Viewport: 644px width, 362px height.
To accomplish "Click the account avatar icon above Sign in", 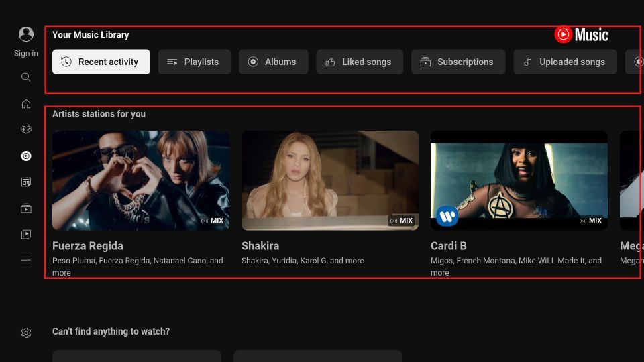I will point(26,34).
